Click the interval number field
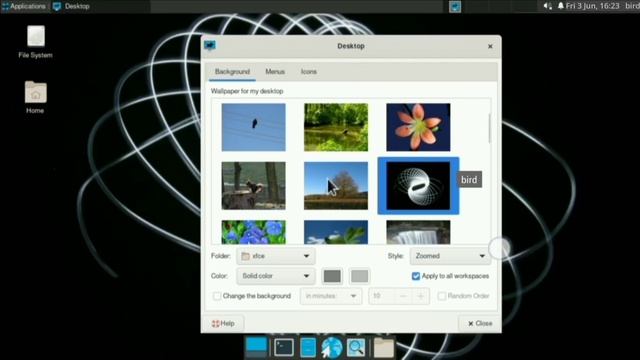 tap(382, 296)
